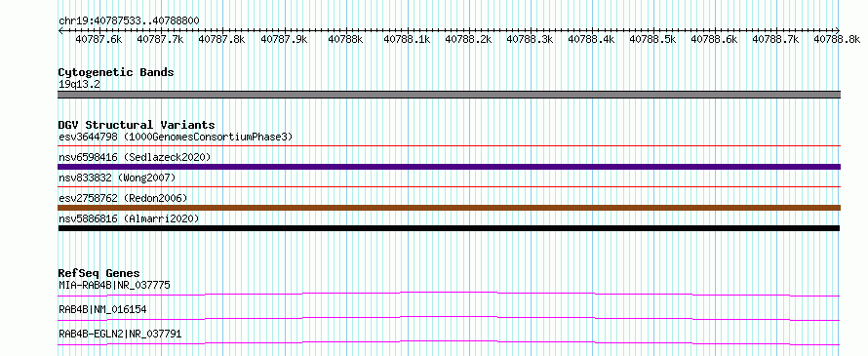Click the 40788k ruler tick label

[345, 39]
